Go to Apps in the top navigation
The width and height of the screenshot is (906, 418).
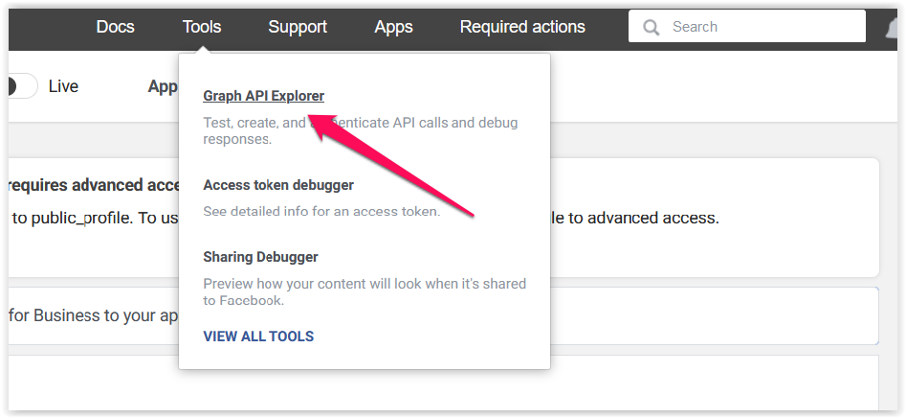pyautogui.click(x=393, y=27)
